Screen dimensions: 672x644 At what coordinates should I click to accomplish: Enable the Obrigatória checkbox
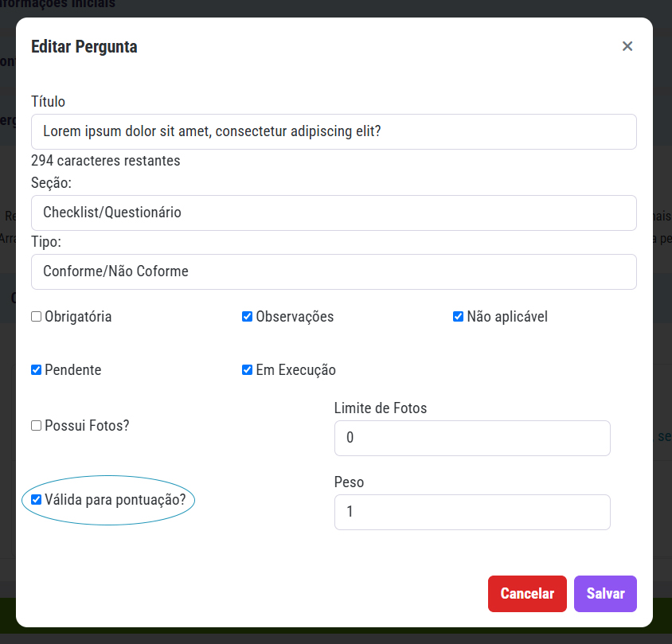click(x=37, y=317)
